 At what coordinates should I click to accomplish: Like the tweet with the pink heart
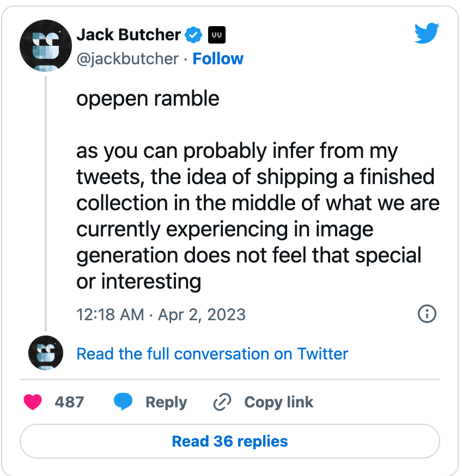[33, 402]
